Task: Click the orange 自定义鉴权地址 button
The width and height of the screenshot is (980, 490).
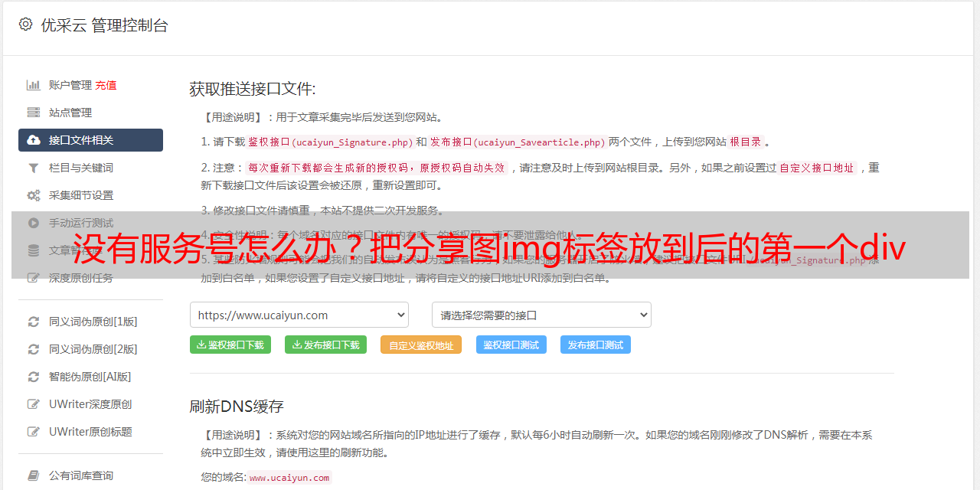Action: [421, 345]
